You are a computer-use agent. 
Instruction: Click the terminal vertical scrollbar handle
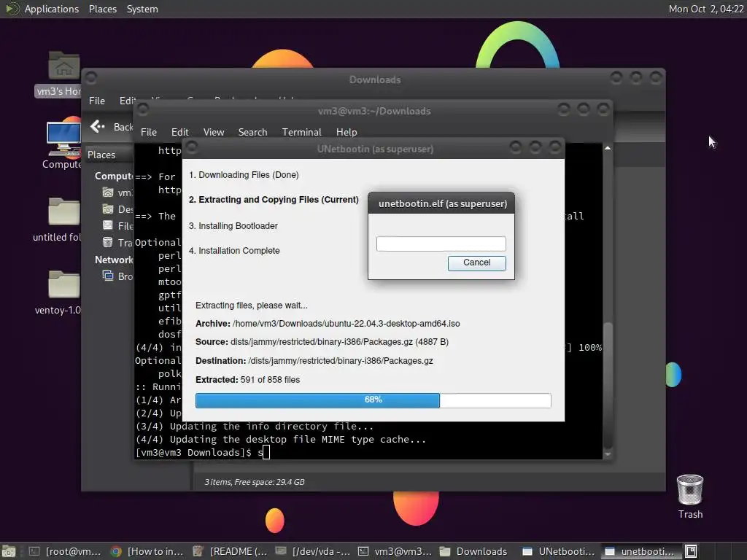608,385
